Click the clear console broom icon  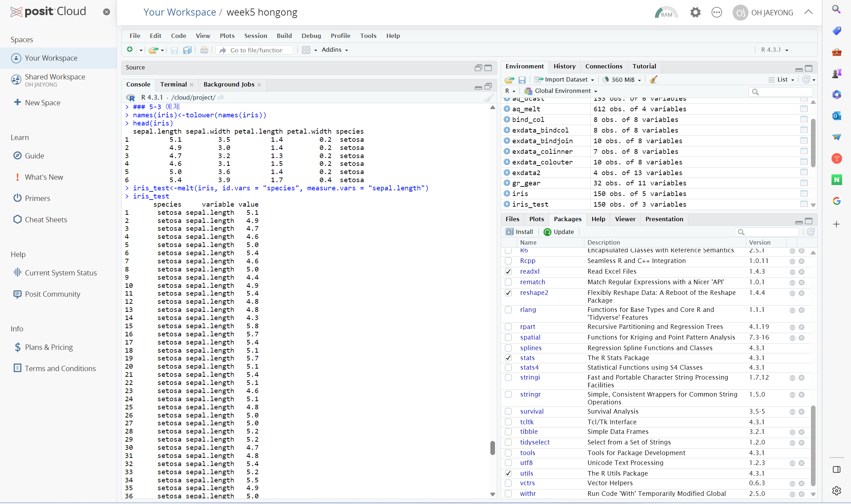click(x=489, y=98)
